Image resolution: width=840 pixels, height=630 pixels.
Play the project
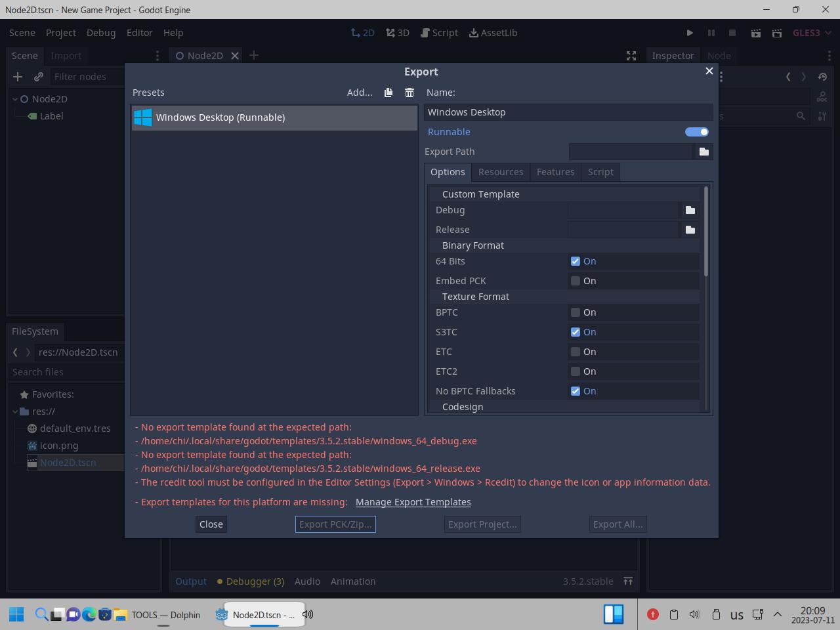click(x=690, y=33)
